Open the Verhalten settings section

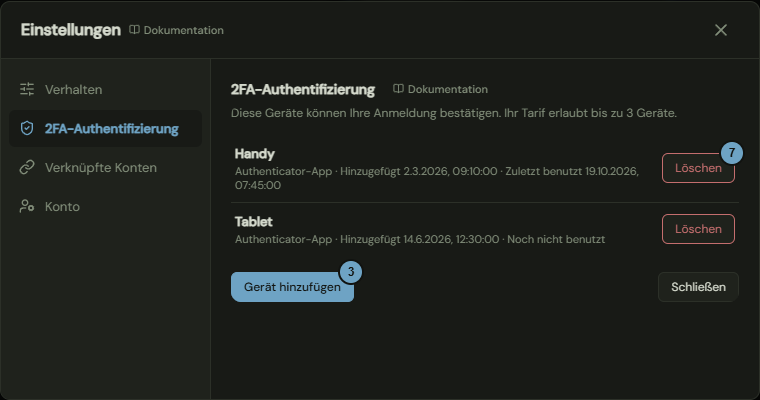coord(105,89)
